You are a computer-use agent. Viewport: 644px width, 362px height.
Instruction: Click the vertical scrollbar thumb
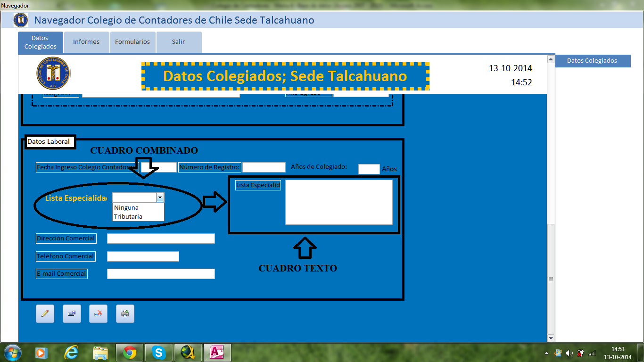click(551, 279)
